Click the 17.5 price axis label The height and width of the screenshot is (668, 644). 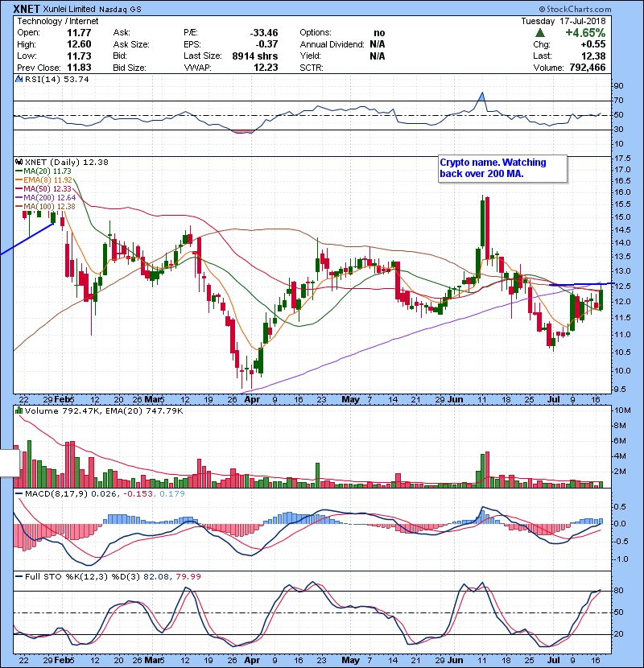[622, 158]
